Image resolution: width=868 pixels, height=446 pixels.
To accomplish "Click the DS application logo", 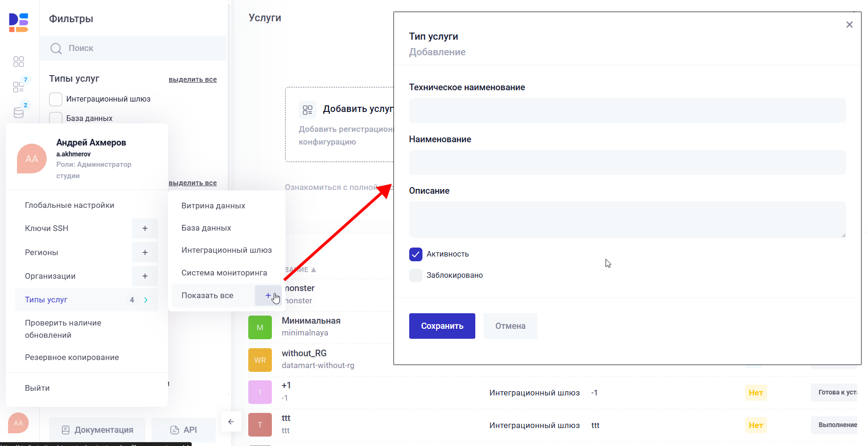I will pos(18,21).
